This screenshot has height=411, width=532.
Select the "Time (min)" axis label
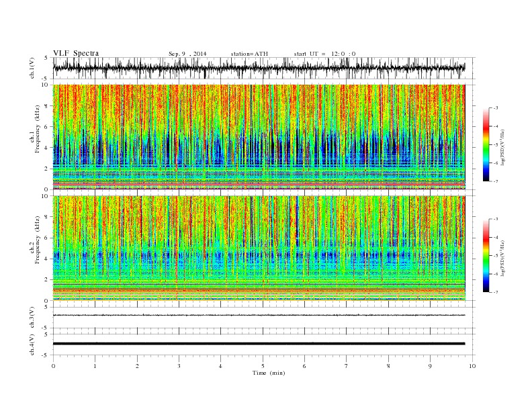coord(269,373)
